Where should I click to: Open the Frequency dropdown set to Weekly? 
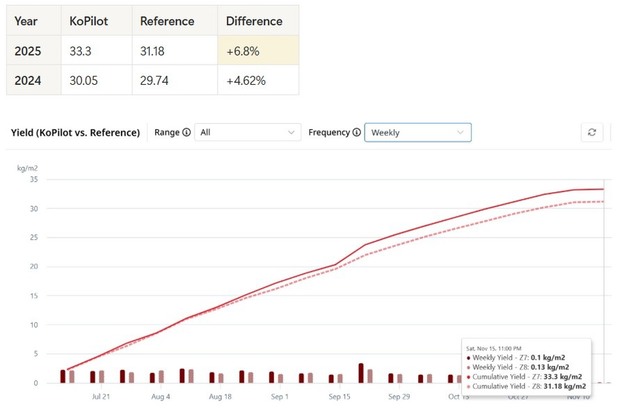pos(417,132)
